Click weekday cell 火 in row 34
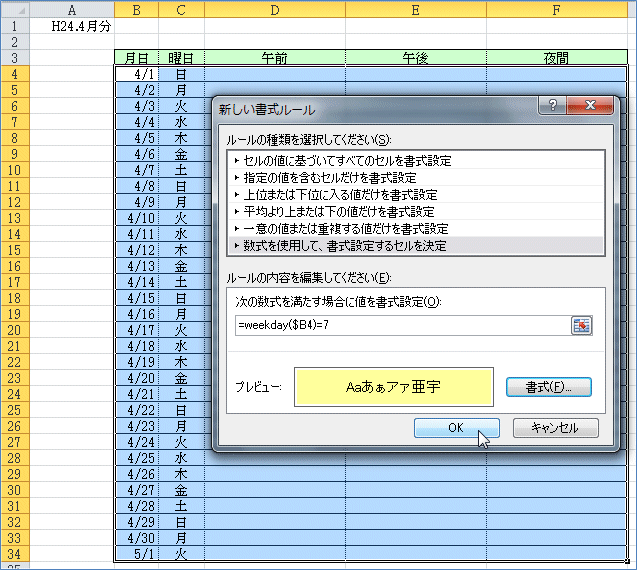 181,554
